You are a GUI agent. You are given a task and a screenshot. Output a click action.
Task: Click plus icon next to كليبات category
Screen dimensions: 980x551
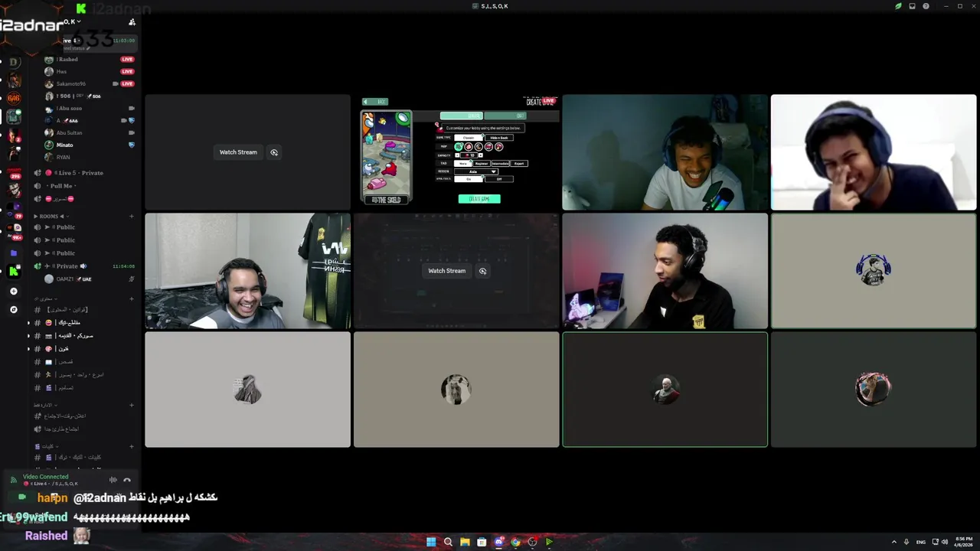[132, 446]
